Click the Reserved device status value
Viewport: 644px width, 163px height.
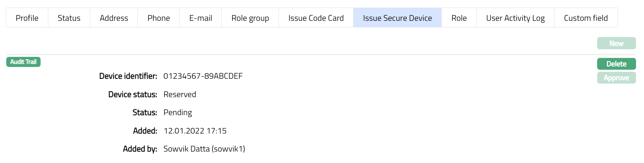[x=180, y=94]
